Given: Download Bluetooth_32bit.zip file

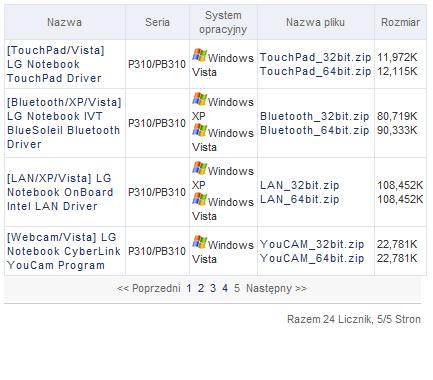Looking at the screenshot, I should click(x=314, y=116).
